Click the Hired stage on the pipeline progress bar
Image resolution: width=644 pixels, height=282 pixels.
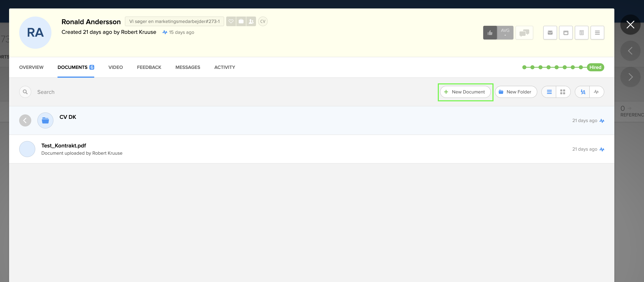[596, 67]
